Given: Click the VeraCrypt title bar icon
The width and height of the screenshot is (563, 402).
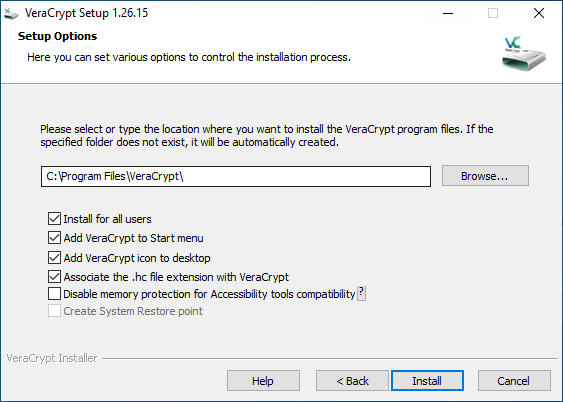Looking at the screenshot, I should pos(11,14).
